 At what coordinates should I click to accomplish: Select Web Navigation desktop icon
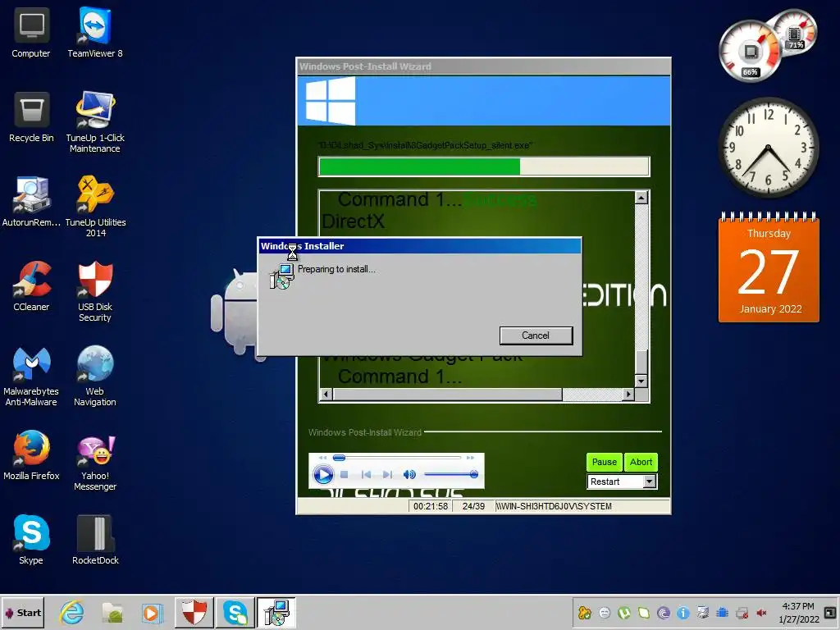coord(95,376)
